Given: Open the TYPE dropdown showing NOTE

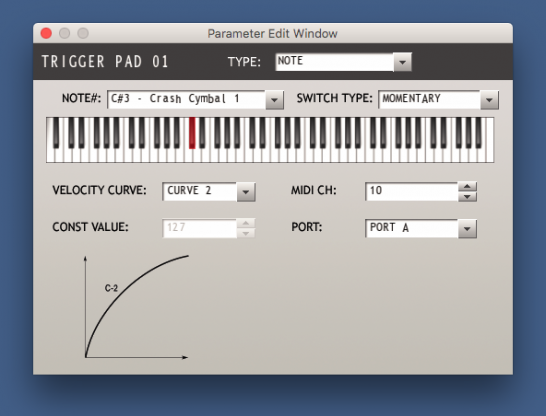Looking at the screenshot, I should [x=343, y=62].
